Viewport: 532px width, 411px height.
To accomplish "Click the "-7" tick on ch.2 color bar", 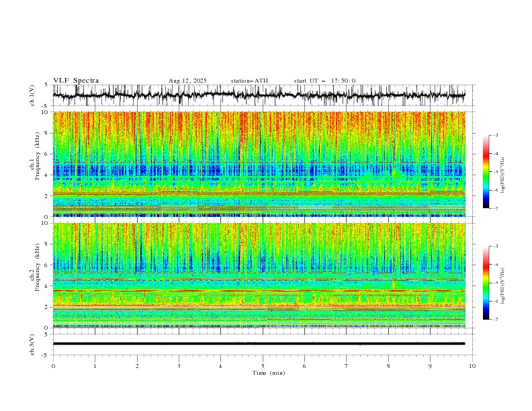I will tap(495, 320).
